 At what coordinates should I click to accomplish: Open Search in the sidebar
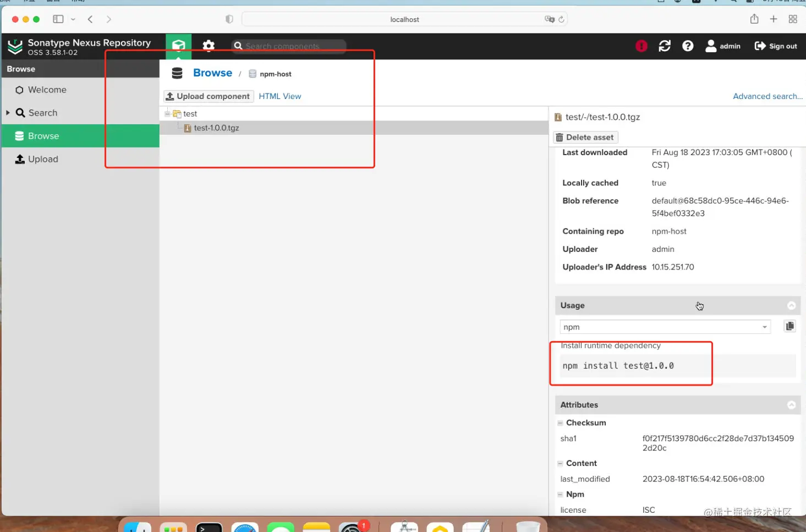pos(80,113)
